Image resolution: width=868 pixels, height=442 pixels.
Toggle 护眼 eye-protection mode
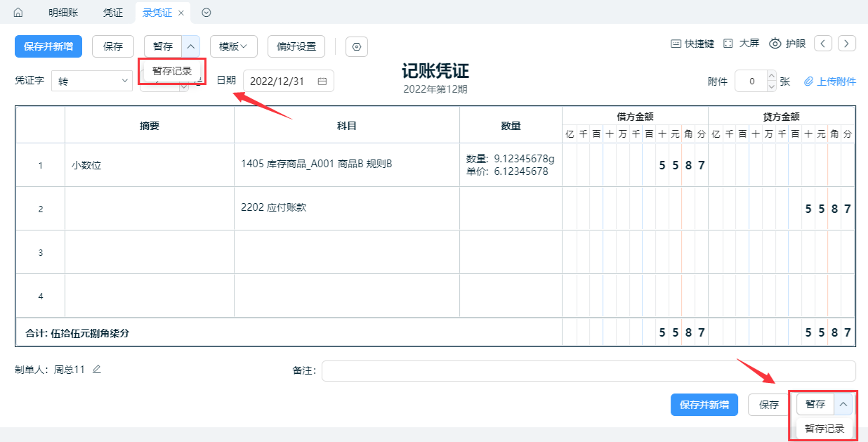(x=787, y=44)
